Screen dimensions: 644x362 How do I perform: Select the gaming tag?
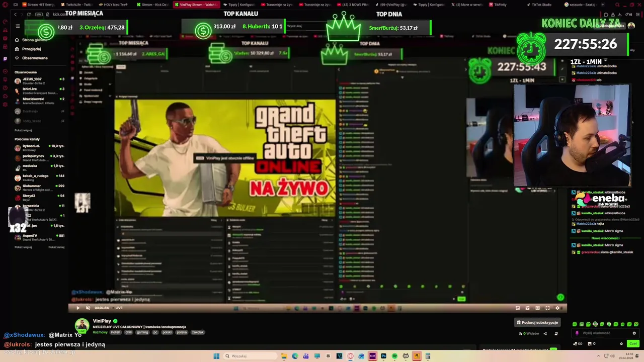142,332
